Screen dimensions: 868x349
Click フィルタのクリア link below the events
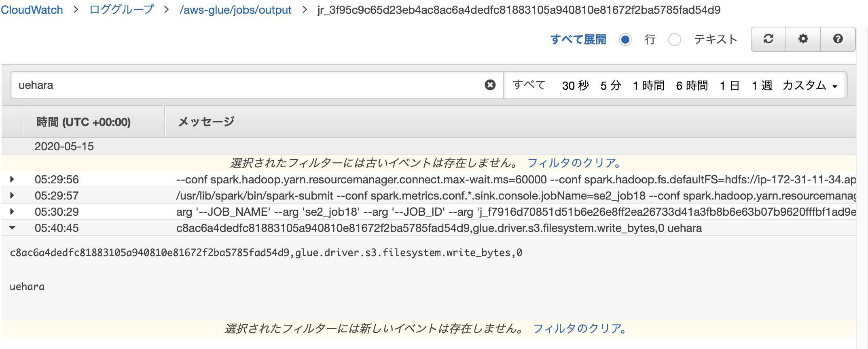[x=580, y=328]
